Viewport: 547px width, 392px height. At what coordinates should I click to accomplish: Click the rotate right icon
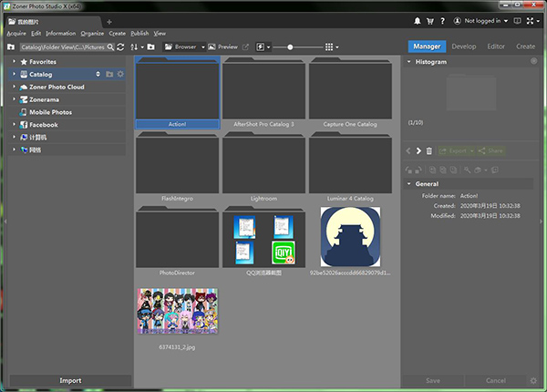point(418,170)
